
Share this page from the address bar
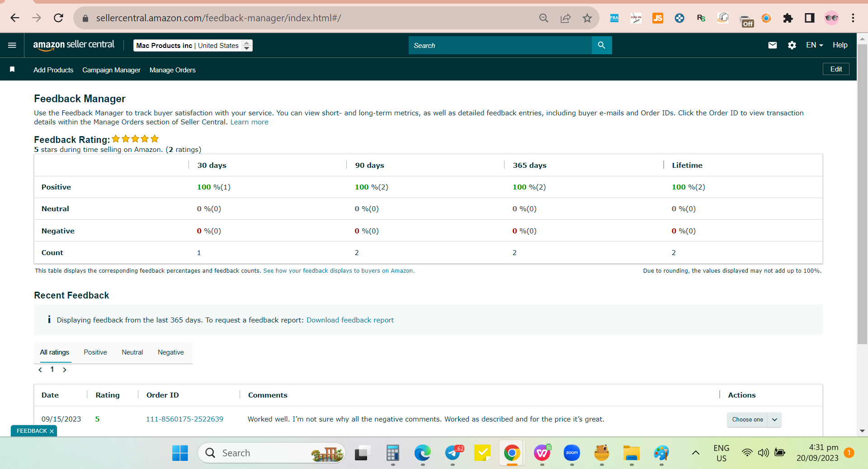coord(566,18)
